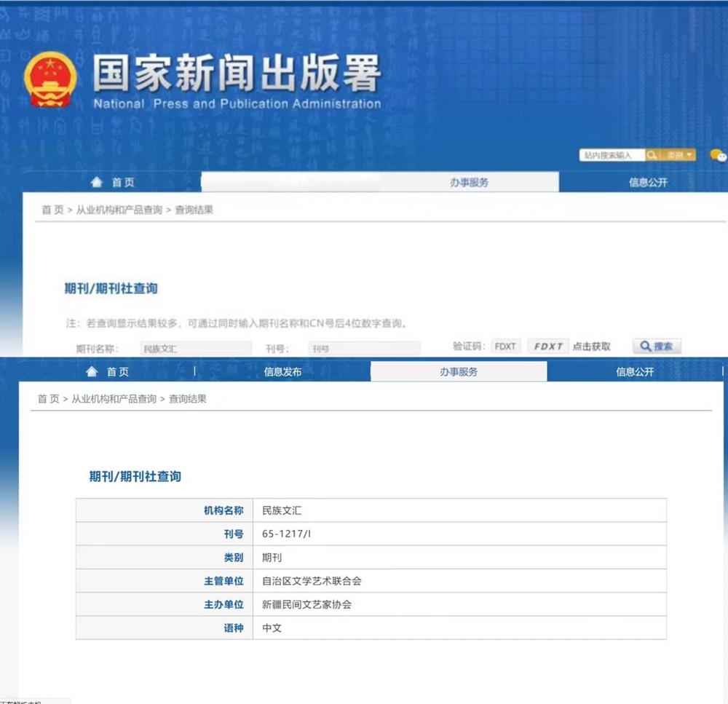728x704 pixels.
Task: Focus the 刊号 input field
Action: click(363, 349)
